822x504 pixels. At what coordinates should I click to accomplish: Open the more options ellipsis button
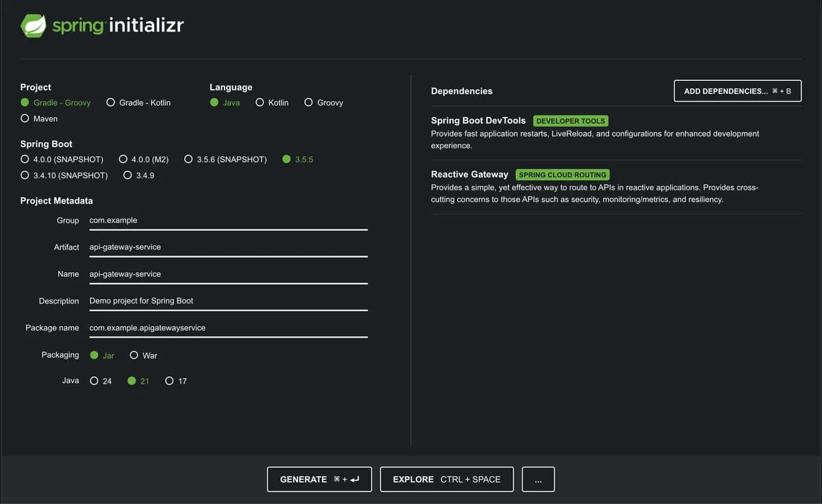(x=538, y=479)
